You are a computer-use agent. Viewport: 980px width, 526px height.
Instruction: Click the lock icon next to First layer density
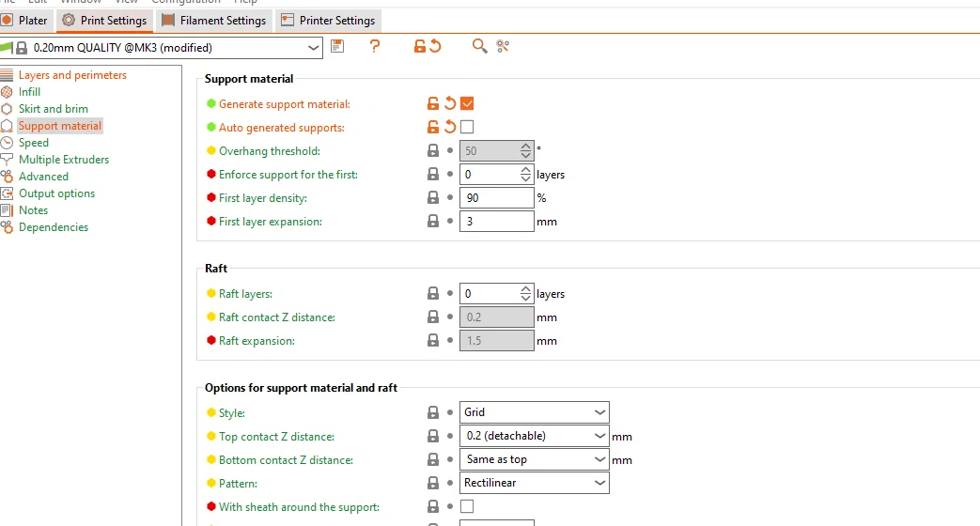coord(433,198)
